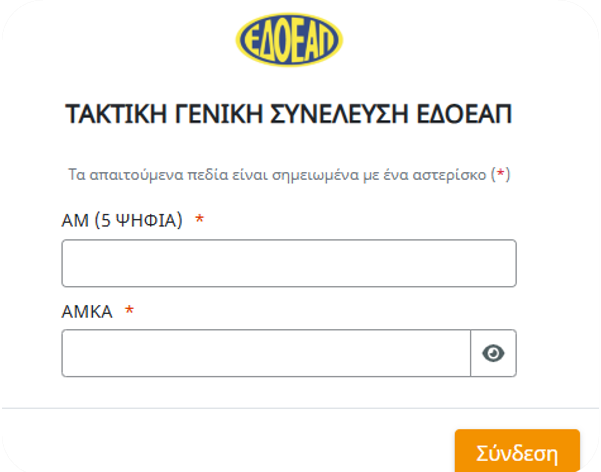Focus the five-digit member number text box
This screenshot has width=601, height=472.
coord(289,263)
